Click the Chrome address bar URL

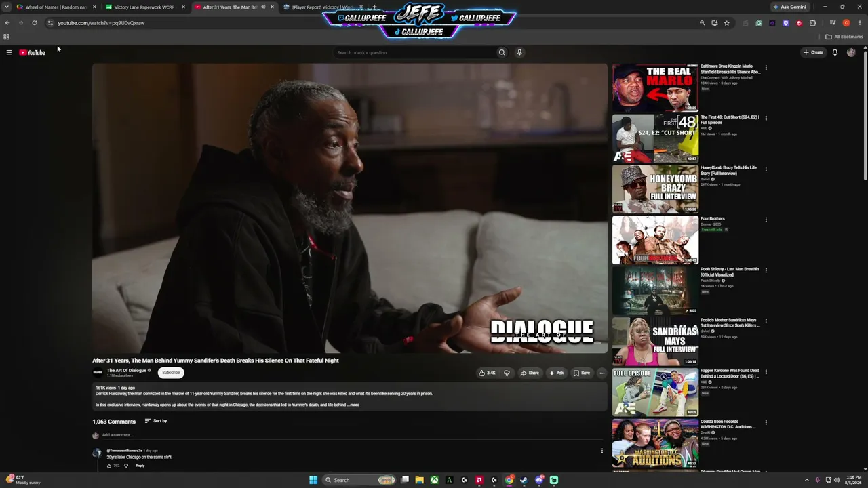coord(101,23)
